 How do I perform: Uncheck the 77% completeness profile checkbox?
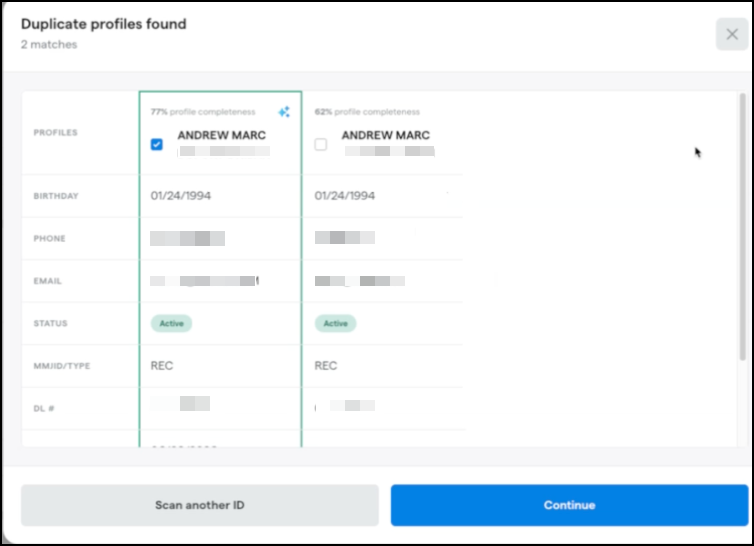click(x=157, y=144)
